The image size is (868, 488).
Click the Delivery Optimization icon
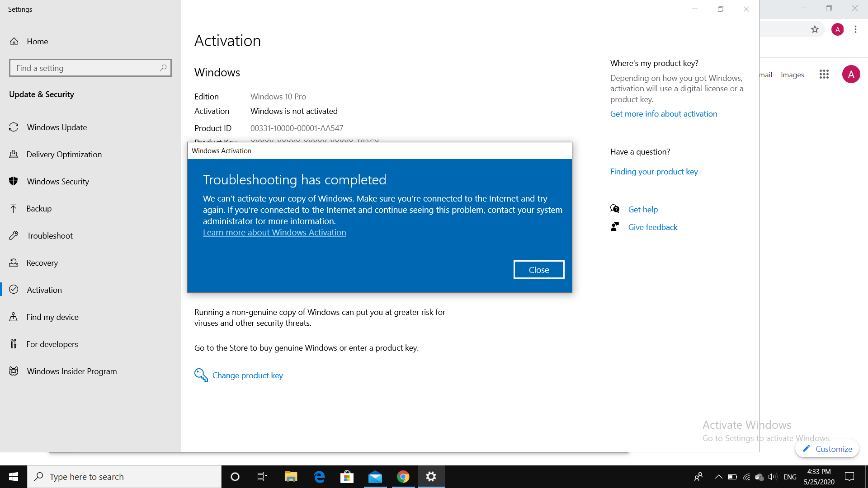pos(14,154)
